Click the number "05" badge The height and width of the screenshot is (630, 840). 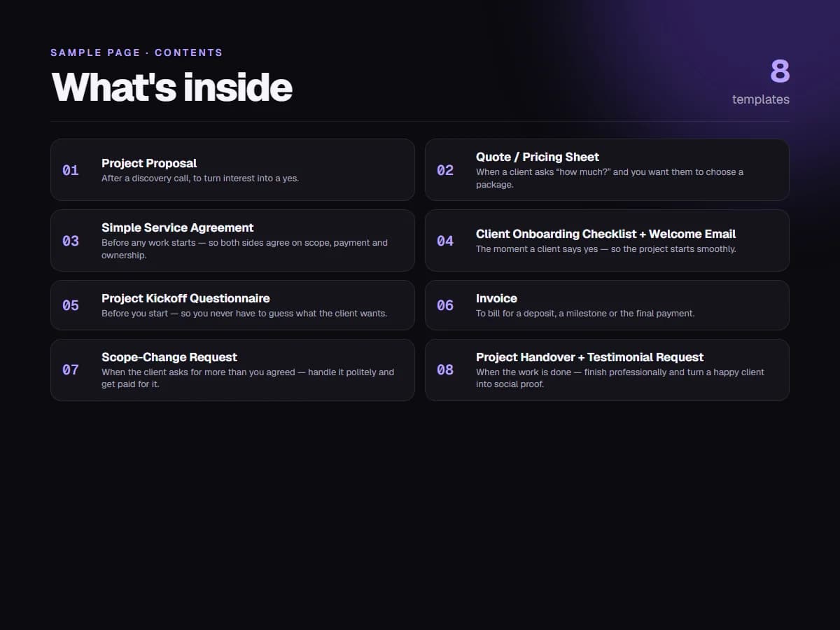(x=71, y=305)
